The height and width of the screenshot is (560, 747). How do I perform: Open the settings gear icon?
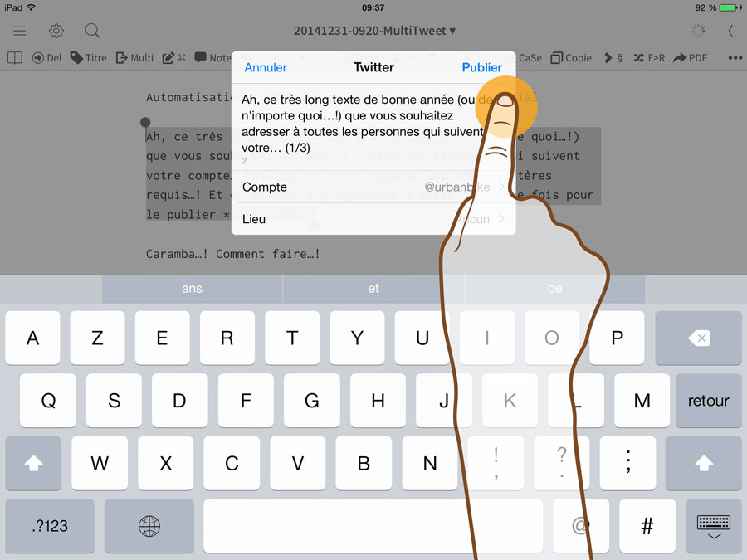(x=56, y=31)
